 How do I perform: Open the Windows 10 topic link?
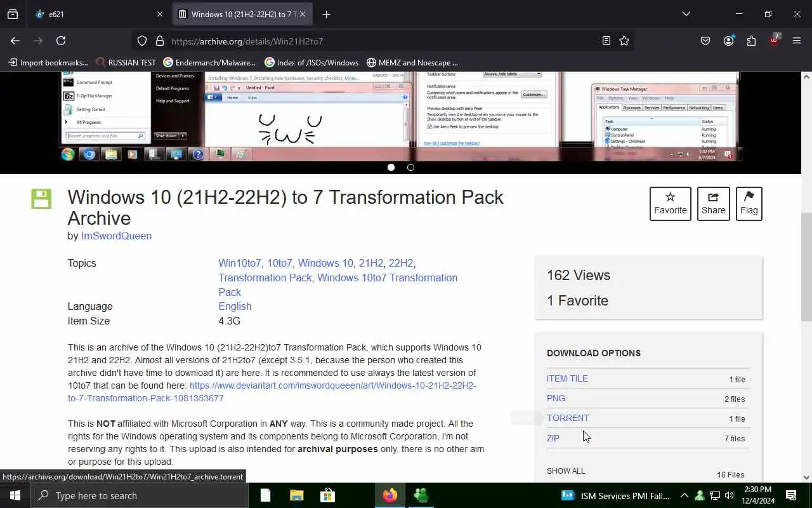[325, 263]
